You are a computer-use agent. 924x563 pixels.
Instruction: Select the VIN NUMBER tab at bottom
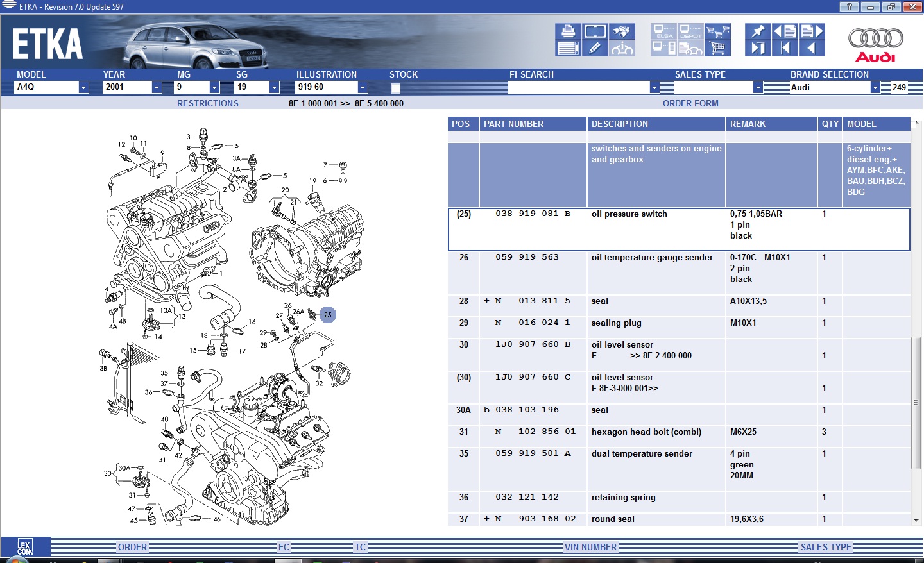point(590,547)
